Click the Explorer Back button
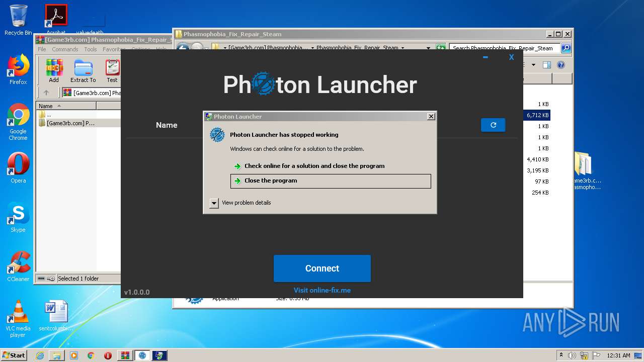This screenshot has width=644, height=362. [182, 48]
